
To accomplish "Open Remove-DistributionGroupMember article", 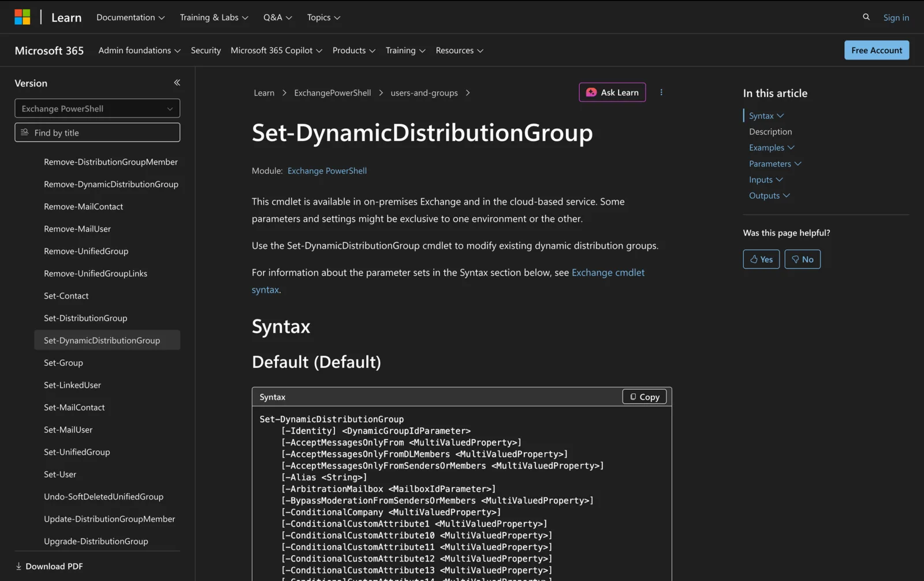I will point(111,162).
